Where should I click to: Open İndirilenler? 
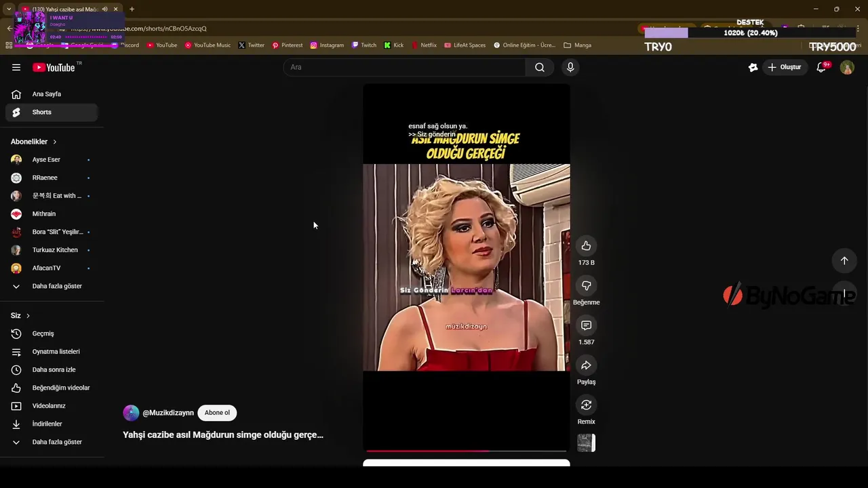52,424
